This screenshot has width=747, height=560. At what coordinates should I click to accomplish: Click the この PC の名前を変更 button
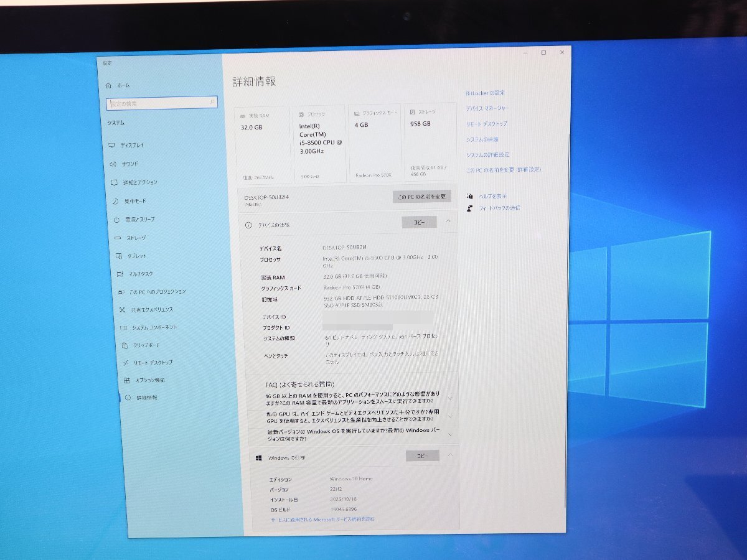click(421, 197)
